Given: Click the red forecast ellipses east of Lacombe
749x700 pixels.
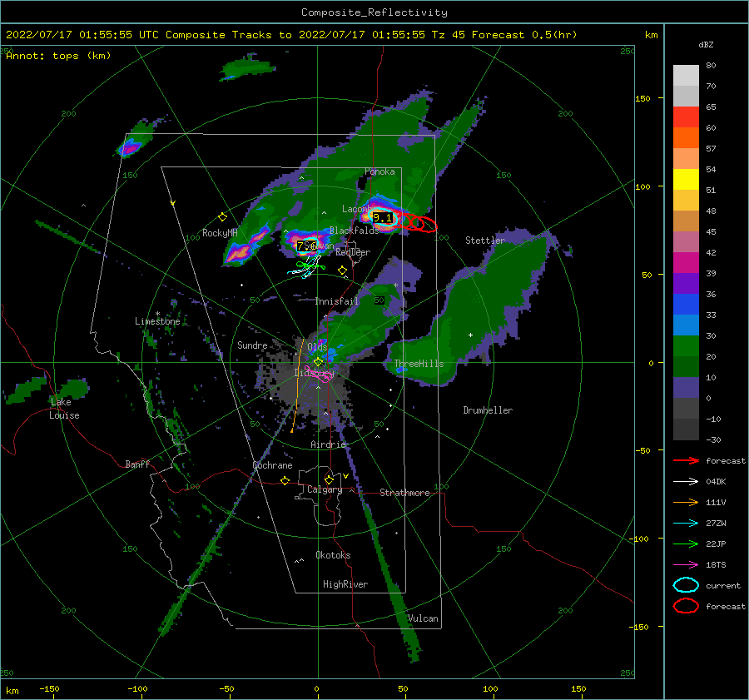Looking at the screenshot, I should (417, 223).
